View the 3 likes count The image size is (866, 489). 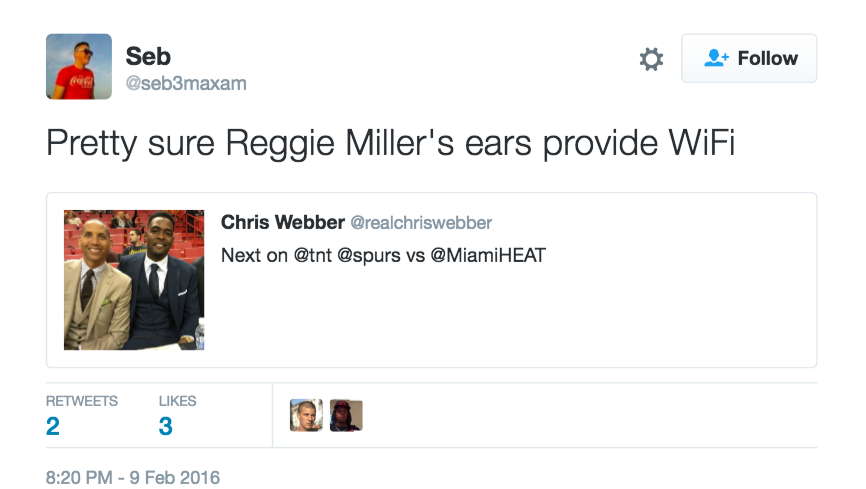(166, 426)
